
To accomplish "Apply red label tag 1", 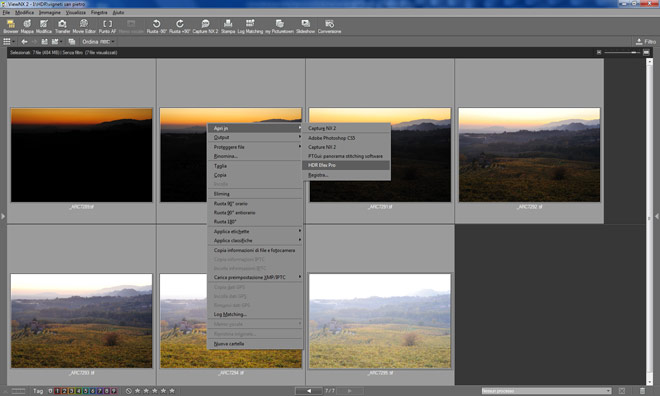I will 58,391.
